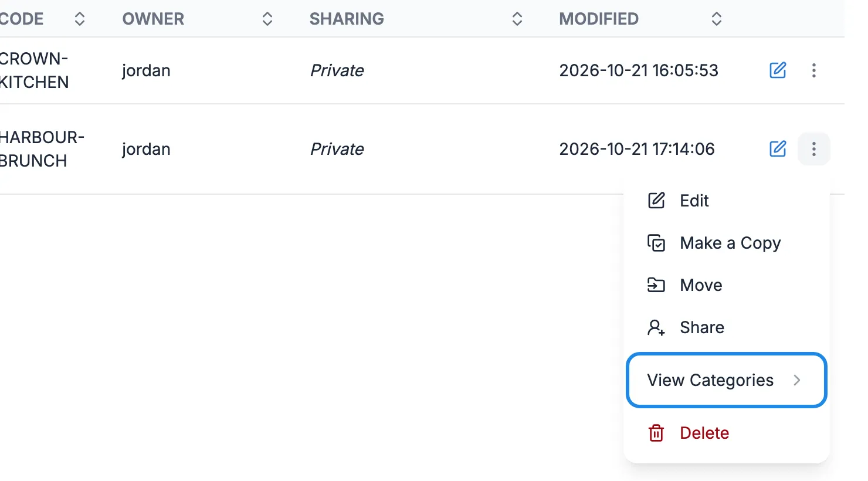Click the edit pencil icon for CROWN-KITCHEN row
The height and width of the screenshot is (481, 868).
778,70
